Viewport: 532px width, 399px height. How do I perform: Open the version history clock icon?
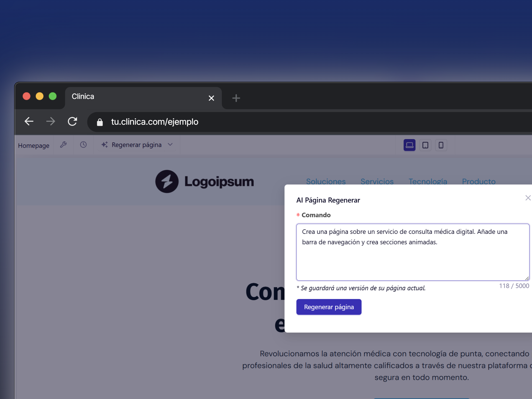(x=83, y=145)
